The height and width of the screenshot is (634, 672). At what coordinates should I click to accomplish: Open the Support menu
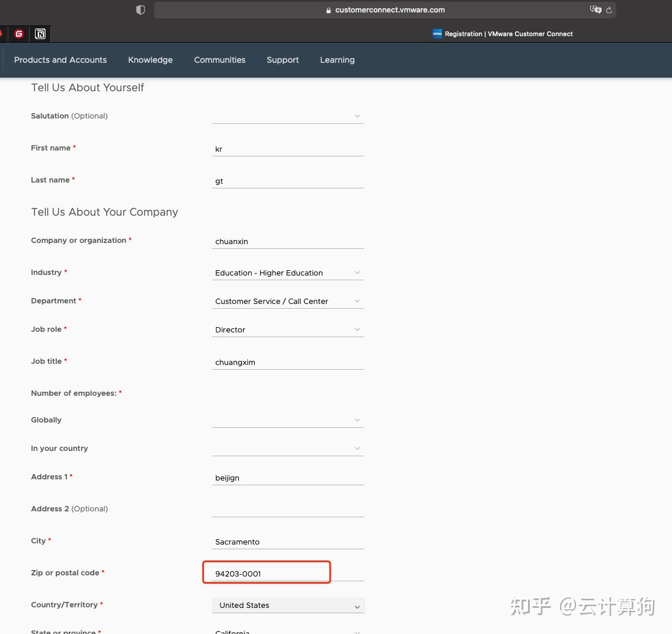[283, 60]
